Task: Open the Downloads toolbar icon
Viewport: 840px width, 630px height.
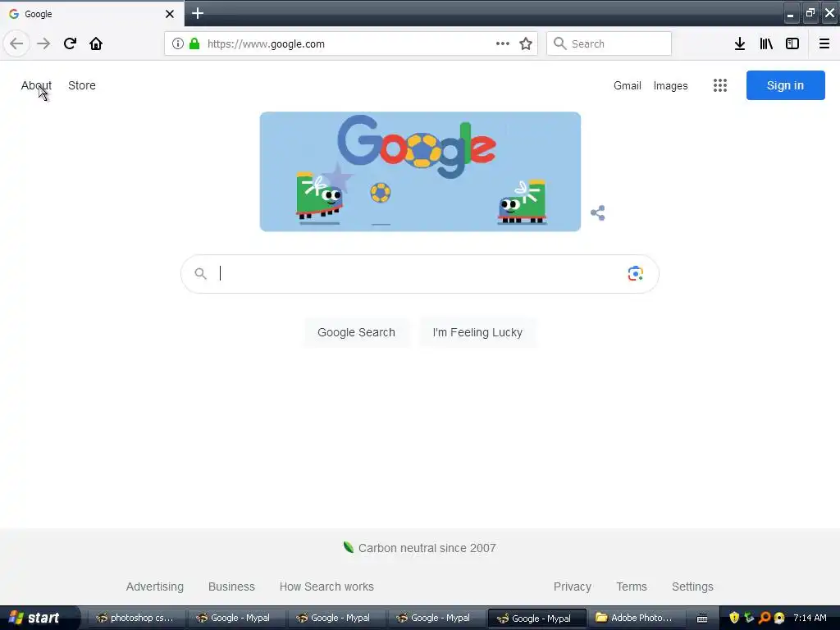Action: 740,43
